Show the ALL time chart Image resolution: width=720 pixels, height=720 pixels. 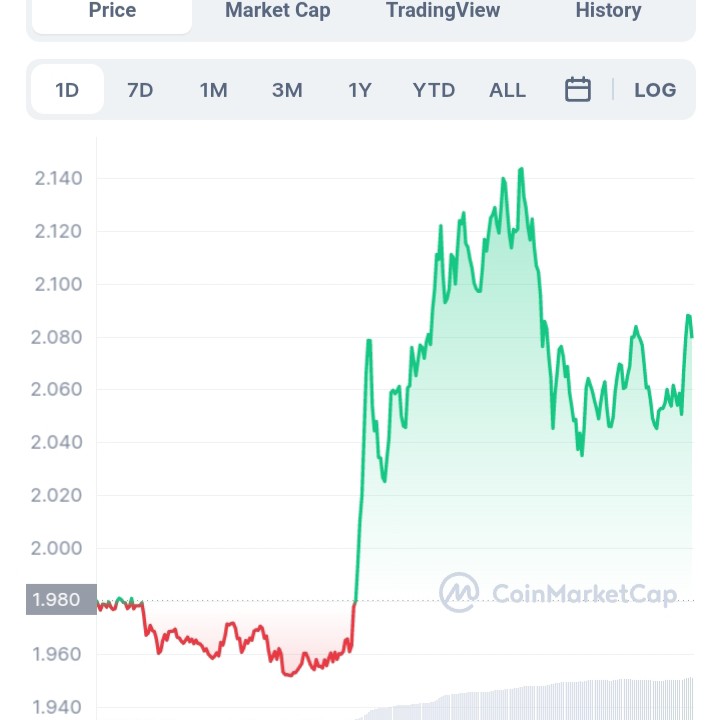[507, 90]
